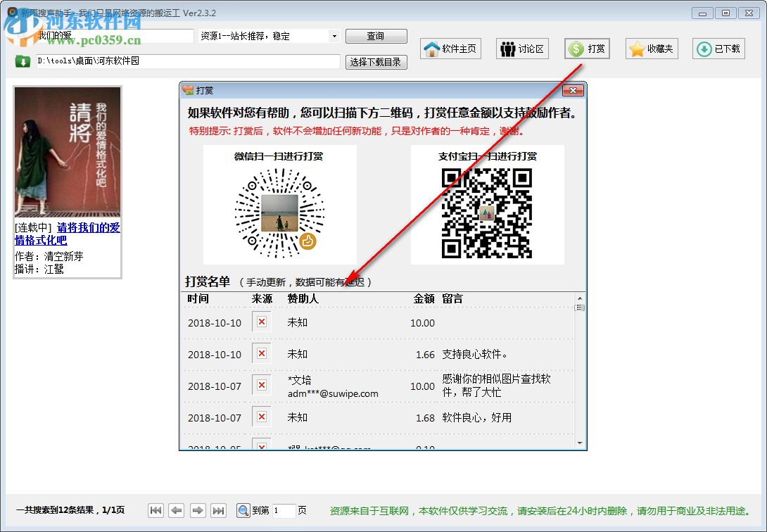Select the 时间 column header
This screenshot has width=767, height=532.
coord(198,299)
